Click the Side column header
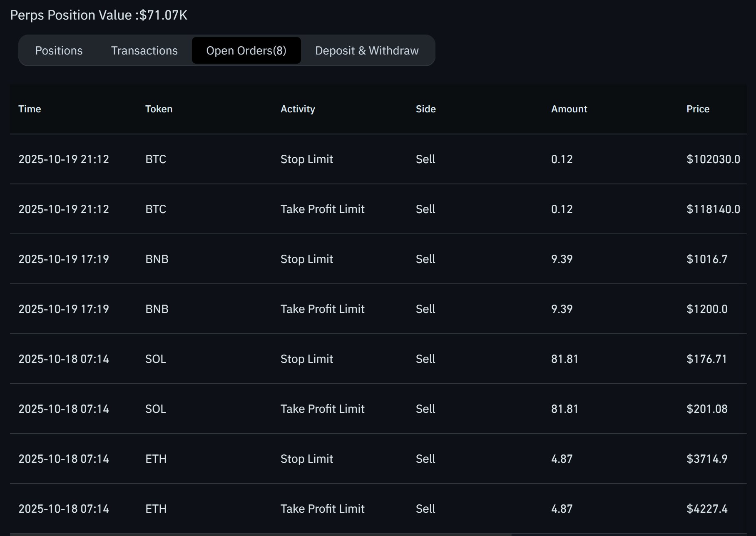This screenshot has height=536, width=756. (x=425, y=109)
